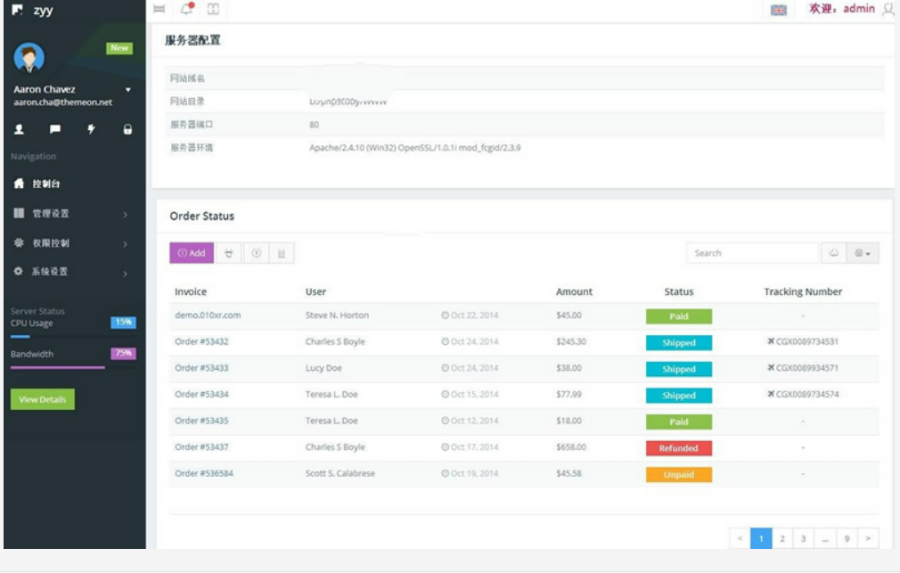
Task: Click the Bandwidth progress bar
Action: point(73,367)
